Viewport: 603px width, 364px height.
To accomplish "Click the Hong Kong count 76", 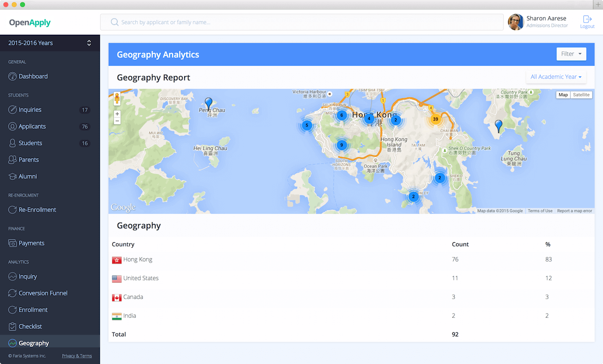I will [455, 259].
